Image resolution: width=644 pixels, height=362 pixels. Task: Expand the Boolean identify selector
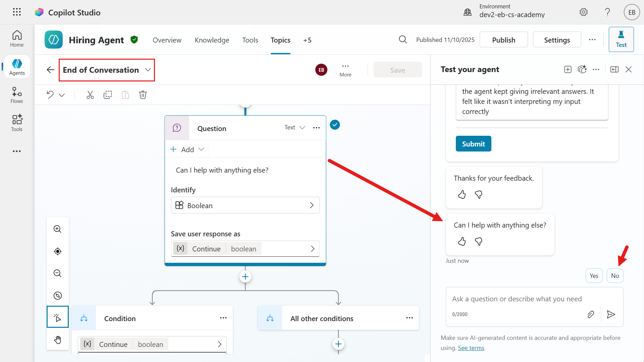point(245,205)
